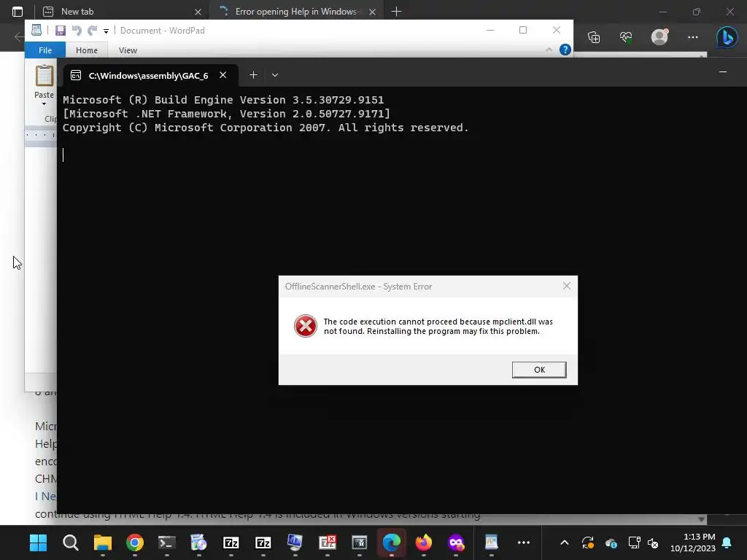The height and width of the screenshot is (560, 747).
Task: Close the OfflineScannerShell.exe error dialog
Action: pos(566,286)
